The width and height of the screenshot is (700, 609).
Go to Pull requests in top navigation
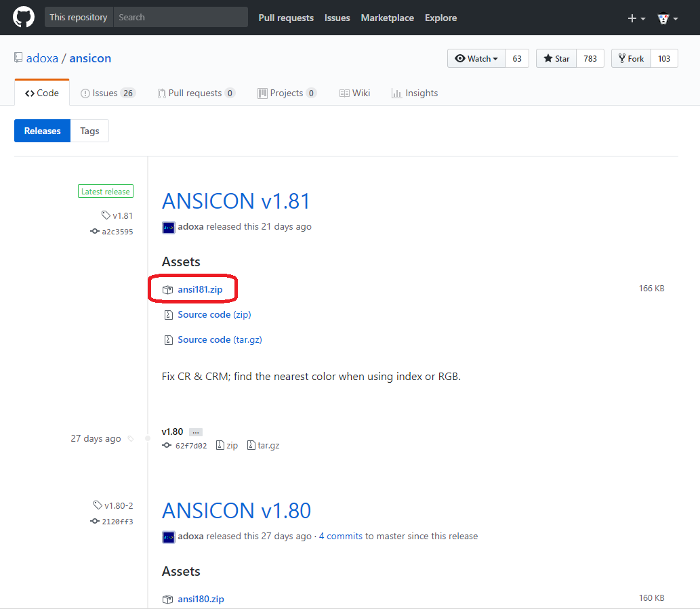pos(286,18)
